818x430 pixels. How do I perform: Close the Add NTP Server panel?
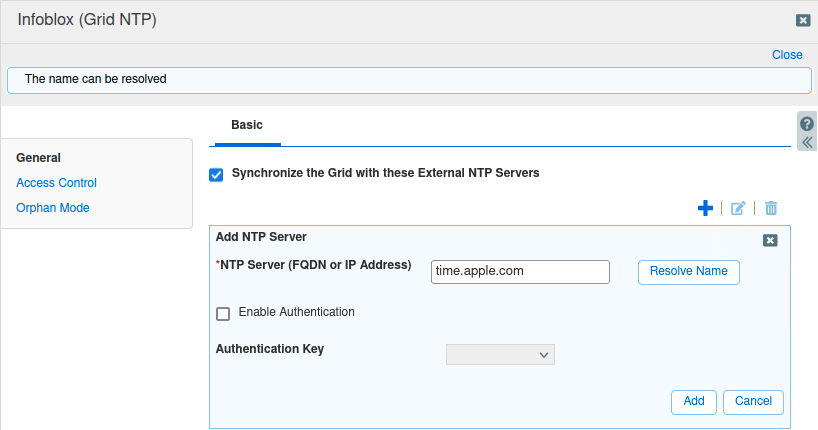[x=770, y=240]
